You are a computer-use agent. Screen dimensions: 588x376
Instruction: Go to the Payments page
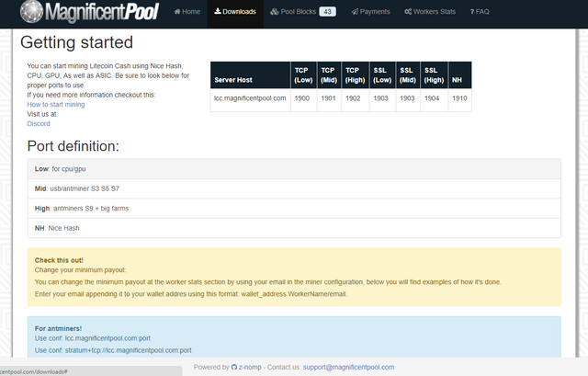[x=370, y=12]
